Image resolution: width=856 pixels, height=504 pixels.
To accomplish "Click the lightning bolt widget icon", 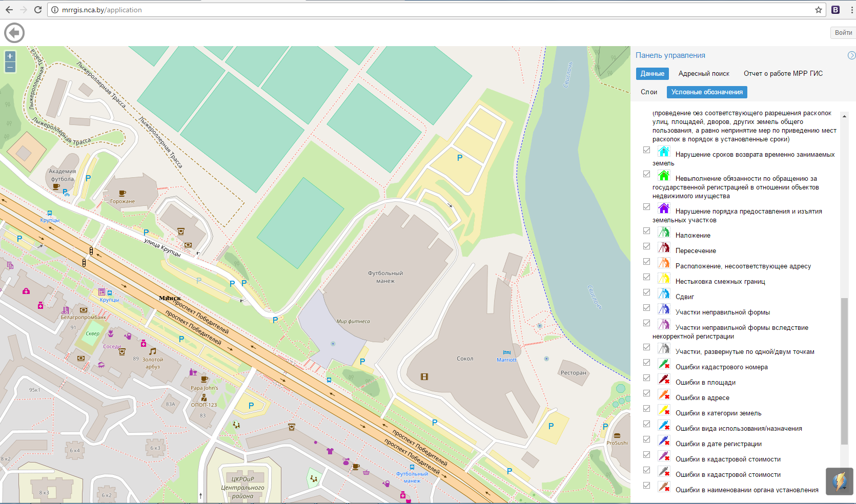I will [x=839, y=481].
